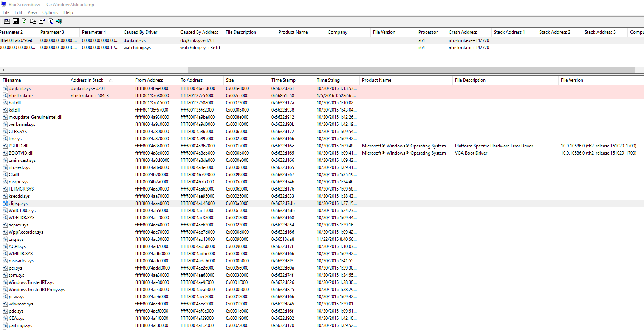Click the ACPI.sys file icon
The image size is (644, 330).
[x=5, y=246]
